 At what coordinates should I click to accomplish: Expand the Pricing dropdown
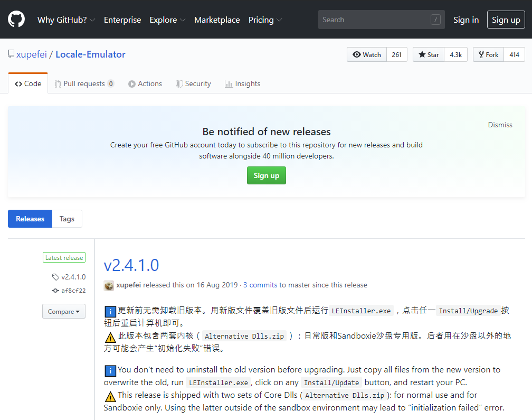(x=265, y=20)
